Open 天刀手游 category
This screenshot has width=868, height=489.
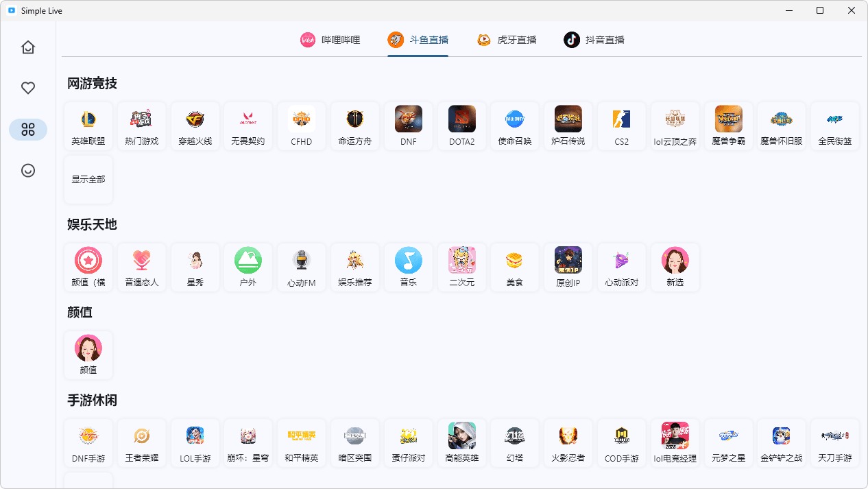tap(835, 443)
